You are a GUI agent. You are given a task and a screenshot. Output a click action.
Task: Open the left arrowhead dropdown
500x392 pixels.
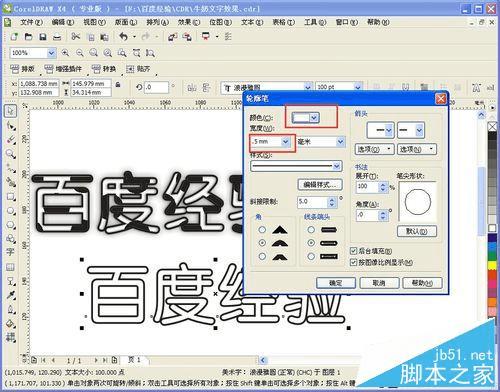(x=389, y=130)
